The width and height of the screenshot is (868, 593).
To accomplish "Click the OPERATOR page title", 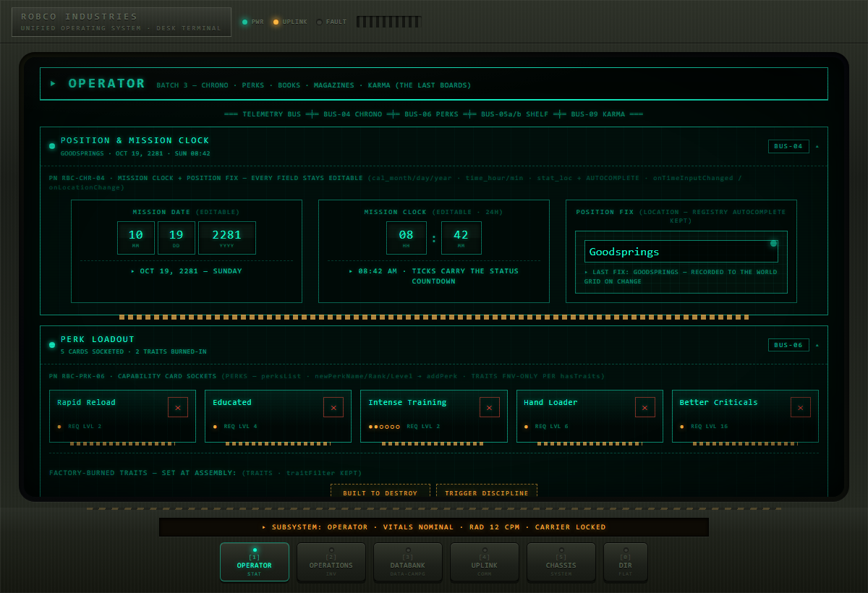I will pyautogui.click(x=107, y=84).
